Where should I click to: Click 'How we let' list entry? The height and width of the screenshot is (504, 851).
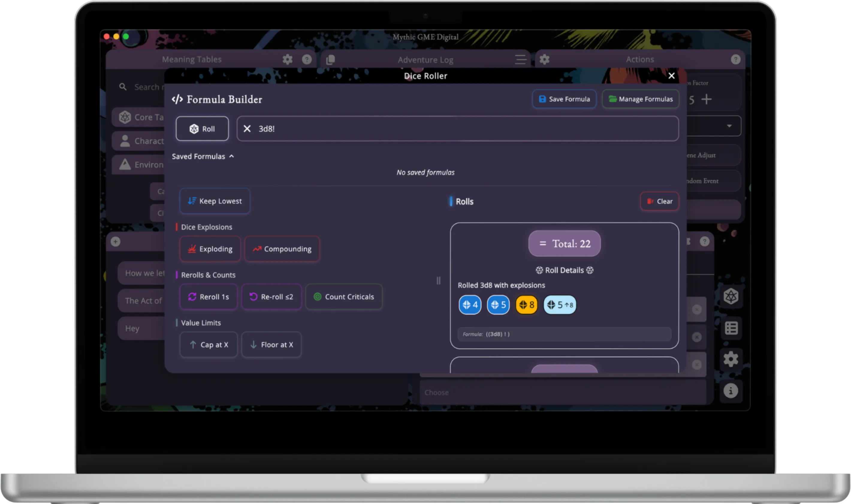(x=141, y=273)
